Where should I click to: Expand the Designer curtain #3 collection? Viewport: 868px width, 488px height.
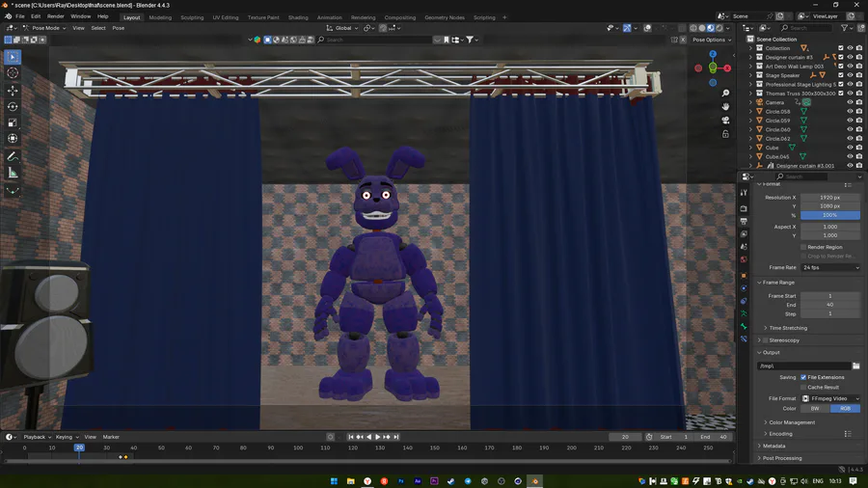click(x=750, y=57)
